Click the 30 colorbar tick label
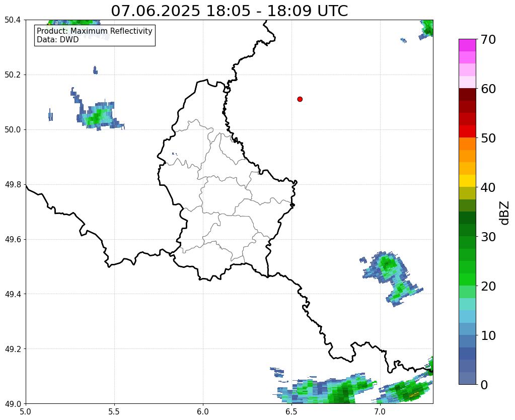The width and height of the screenshot is (515, 420). (x=488, y=237)
